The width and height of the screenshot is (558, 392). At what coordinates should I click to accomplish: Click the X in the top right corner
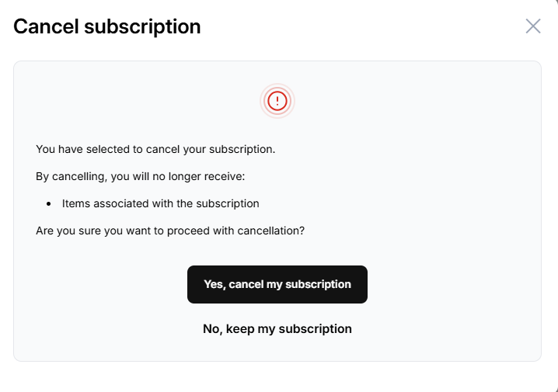pyautogui.click(x=532, y=26)
